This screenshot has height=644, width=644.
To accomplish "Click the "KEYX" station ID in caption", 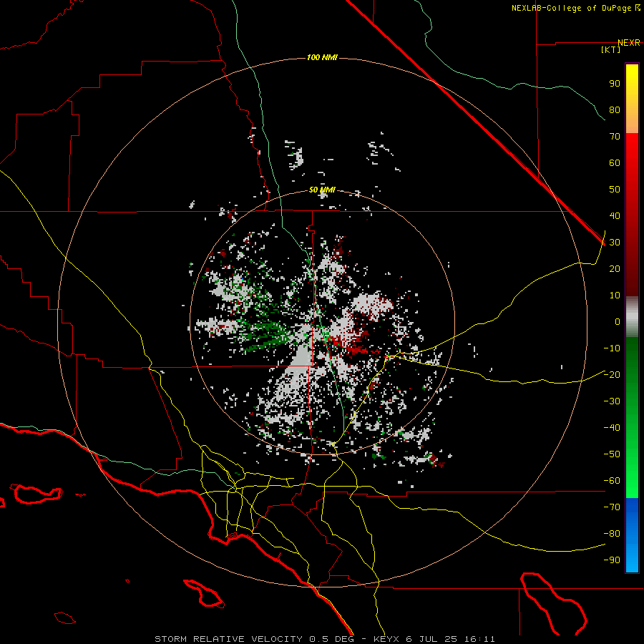I will pos(386,639).
